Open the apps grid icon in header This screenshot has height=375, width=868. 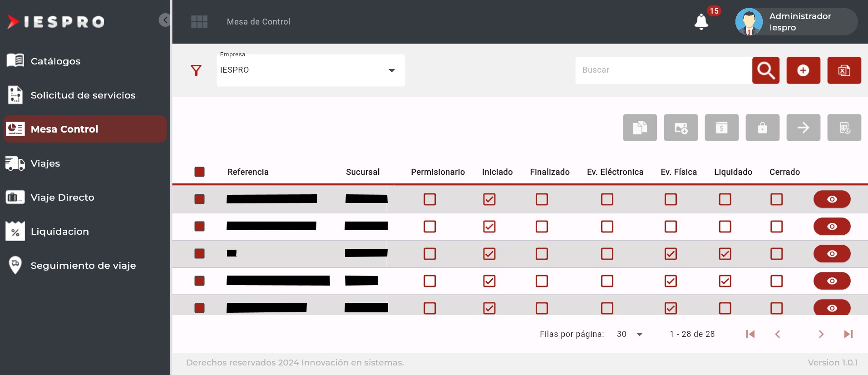[199, 22]
